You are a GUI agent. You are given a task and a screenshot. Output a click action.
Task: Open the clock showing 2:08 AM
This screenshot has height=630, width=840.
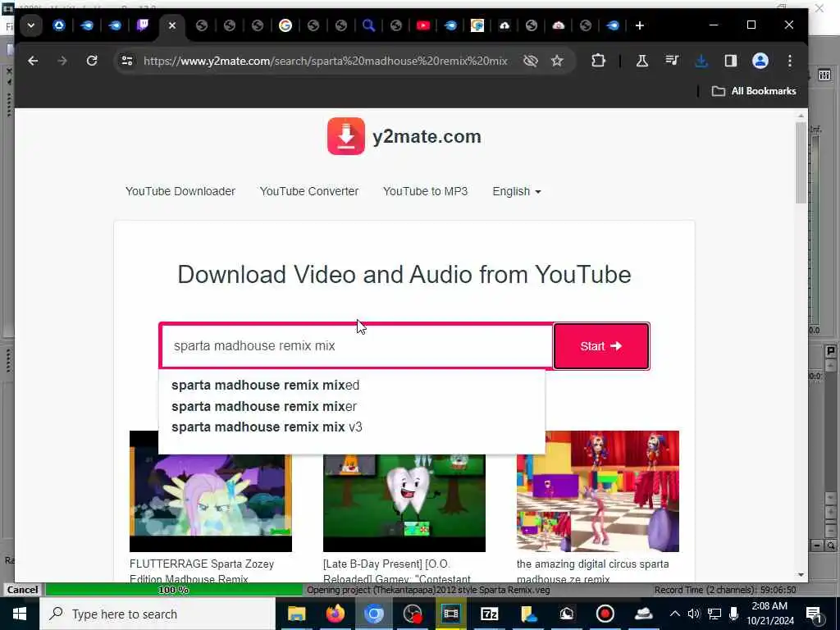(x=769, y=614)
